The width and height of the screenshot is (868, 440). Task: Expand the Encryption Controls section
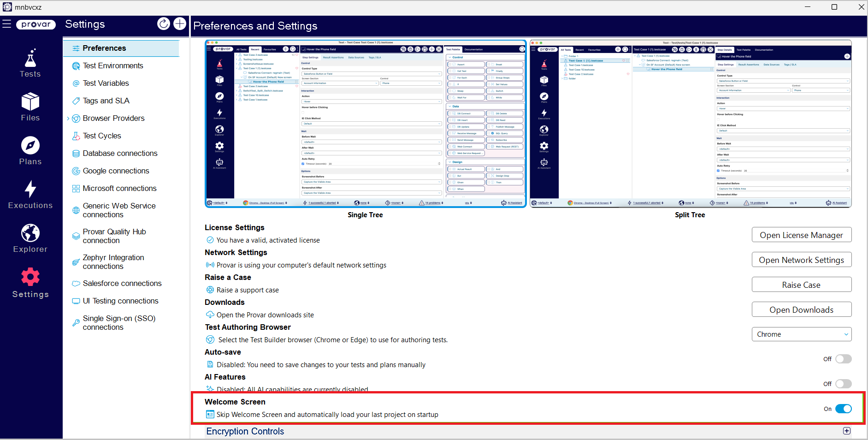click(x=847, y=431)
